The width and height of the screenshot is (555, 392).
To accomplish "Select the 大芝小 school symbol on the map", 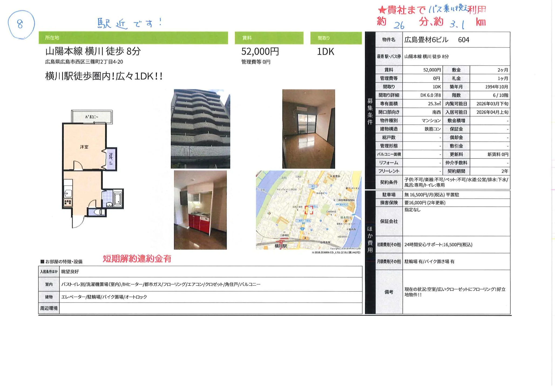I will 331,177.
